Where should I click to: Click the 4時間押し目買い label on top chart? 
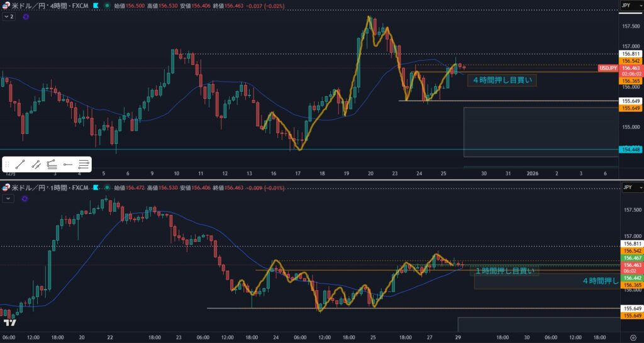(502, 80)
